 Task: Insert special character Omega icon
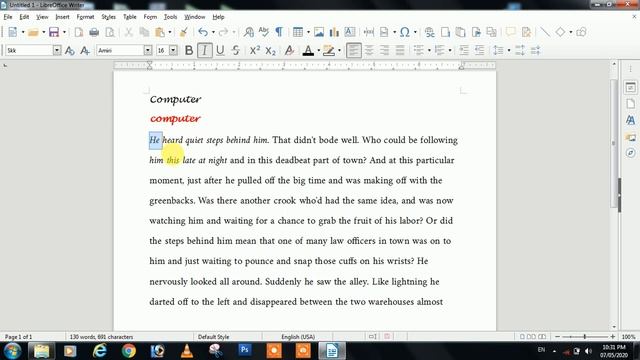404,32
